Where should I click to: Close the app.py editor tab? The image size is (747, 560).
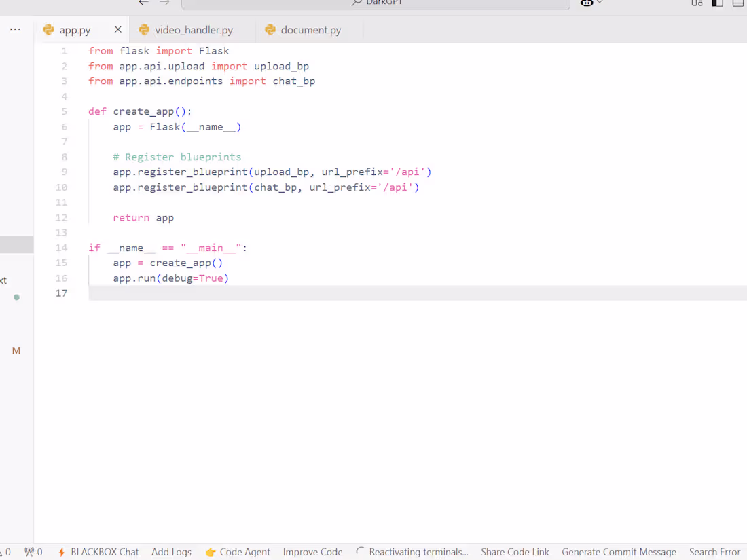[x=118, y=30]
